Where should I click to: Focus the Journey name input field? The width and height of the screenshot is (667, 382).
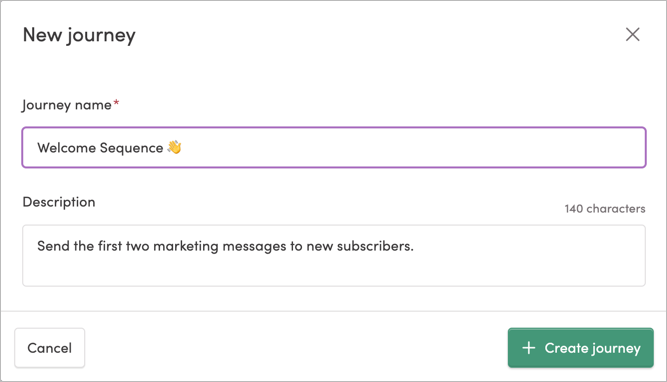[x=334, y=147]
